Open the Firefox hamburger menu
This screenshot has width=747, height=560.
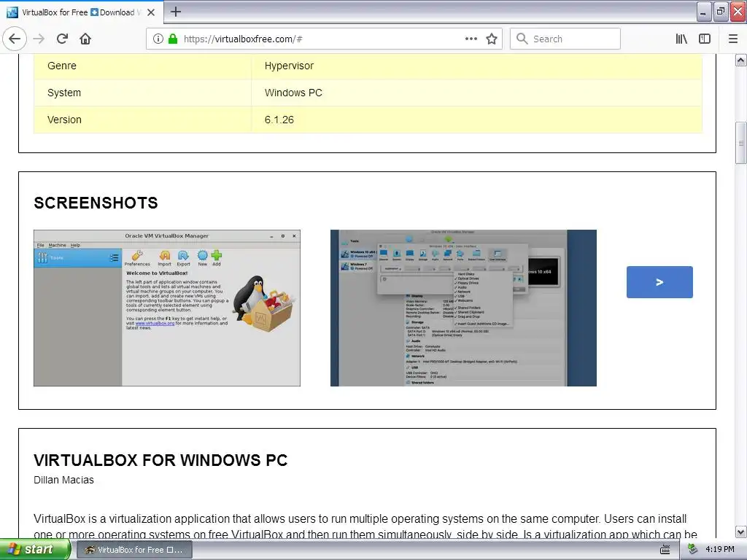click(732, 39)
